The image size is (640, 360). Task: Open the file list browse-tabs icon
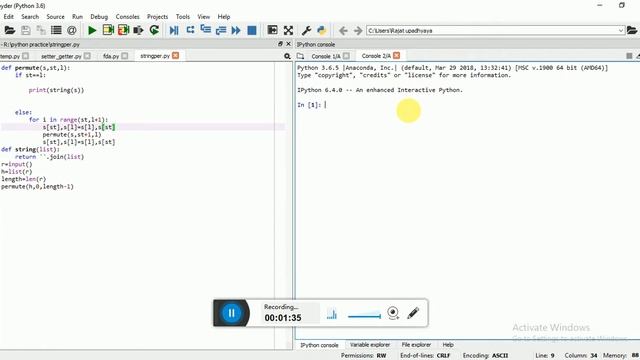[56, 30]
